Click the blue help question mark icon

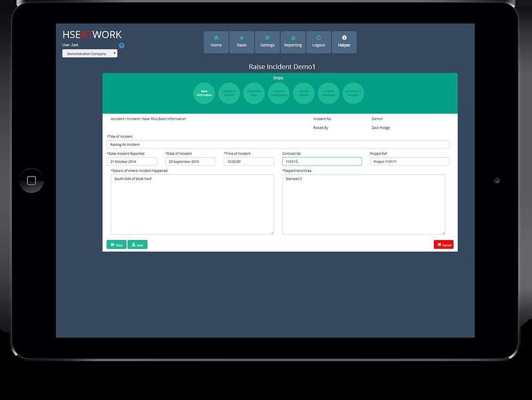(x=121, y=45)
